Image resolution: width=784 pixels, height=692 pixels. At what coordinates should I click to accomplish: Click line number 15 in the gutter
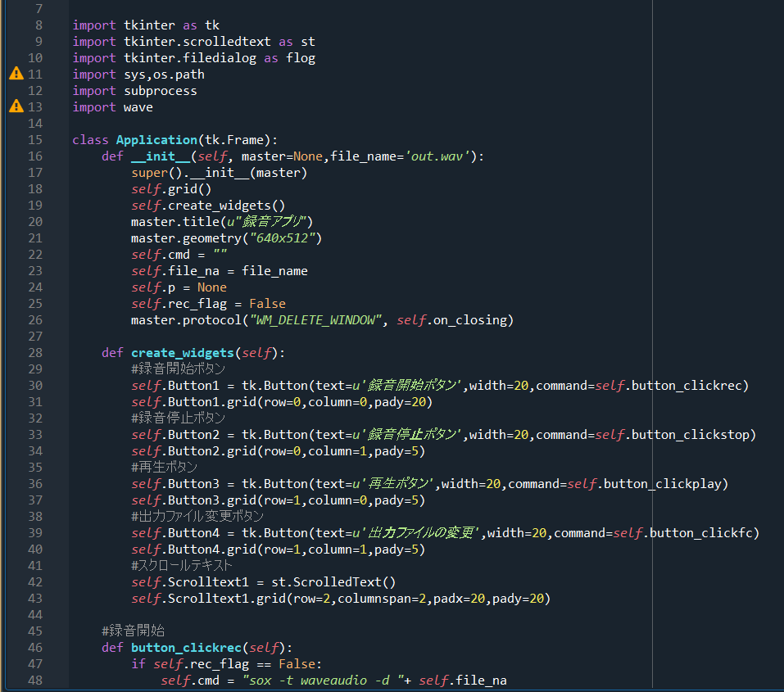pos(35,139)
